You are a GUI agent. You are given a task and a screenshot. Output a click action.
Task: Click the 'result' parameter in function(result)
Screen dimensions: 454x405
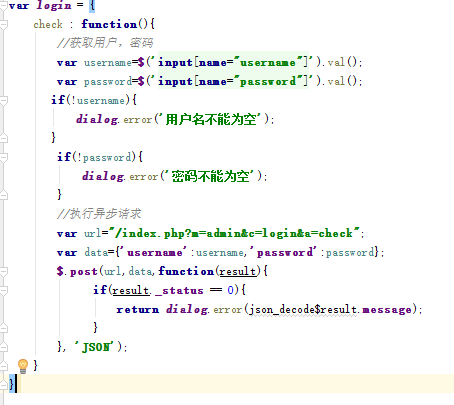(x=238, y=271)
